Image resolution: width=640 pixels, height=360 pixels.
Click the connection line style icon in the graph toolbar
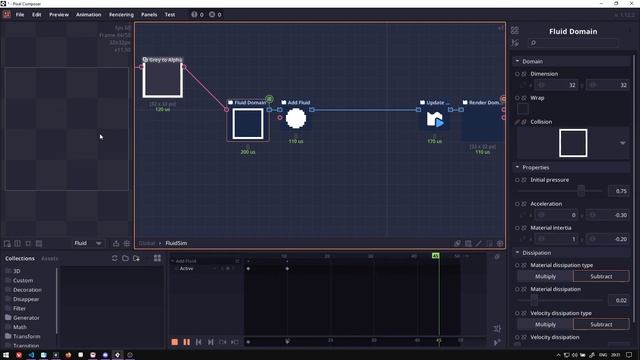(479, 243)
